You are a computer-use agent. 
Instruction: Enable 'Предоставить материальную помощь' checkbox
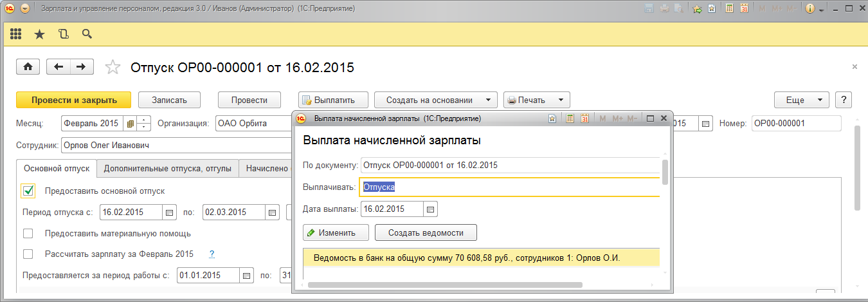pos(28,233)
